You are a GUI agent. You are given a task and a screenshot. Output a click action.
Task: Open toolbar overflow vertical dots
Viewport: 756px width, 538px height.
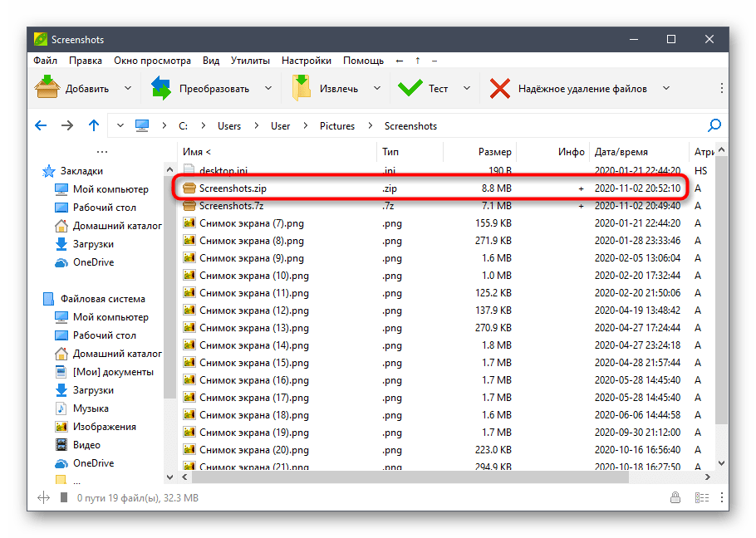click(721, 88)
